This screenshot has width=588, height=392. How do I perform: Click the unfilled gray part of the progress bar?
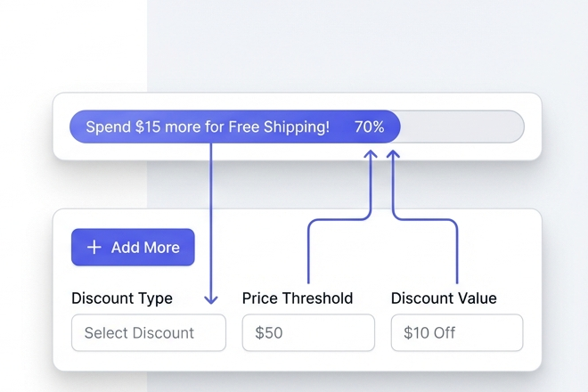tap(463, 127)
